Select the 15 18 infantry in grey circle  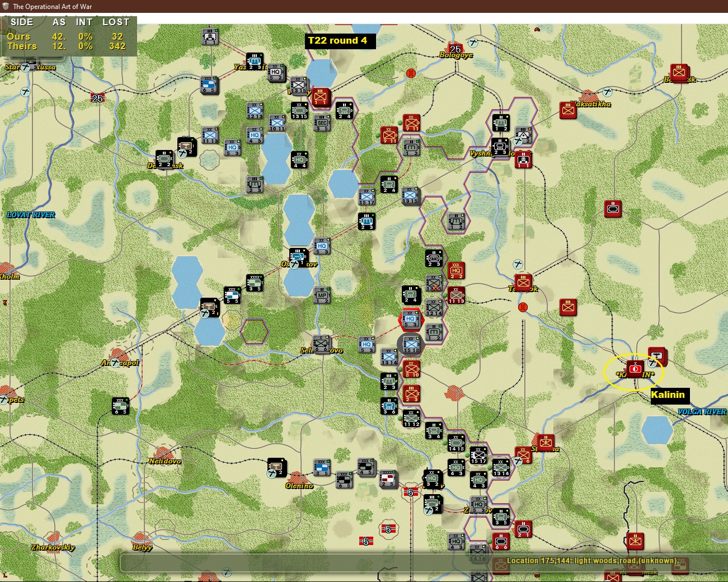[x=411, y=344]
